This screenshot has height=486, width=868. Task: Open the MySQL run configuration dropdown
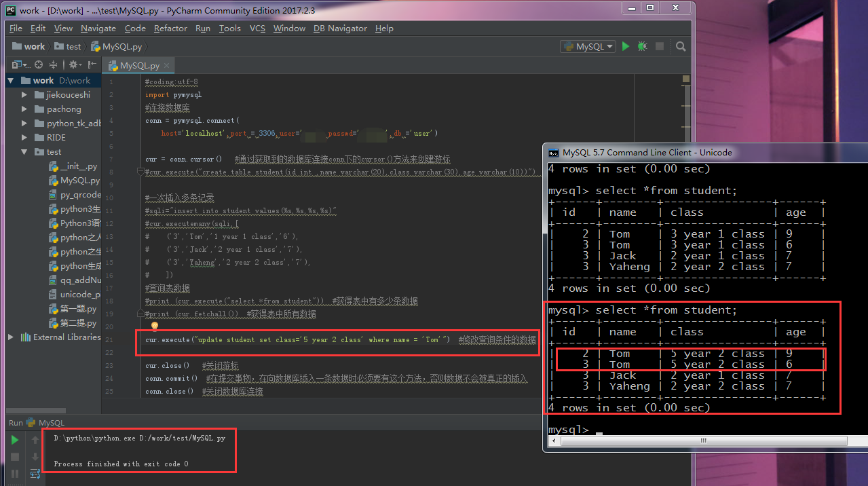[588, 46]
